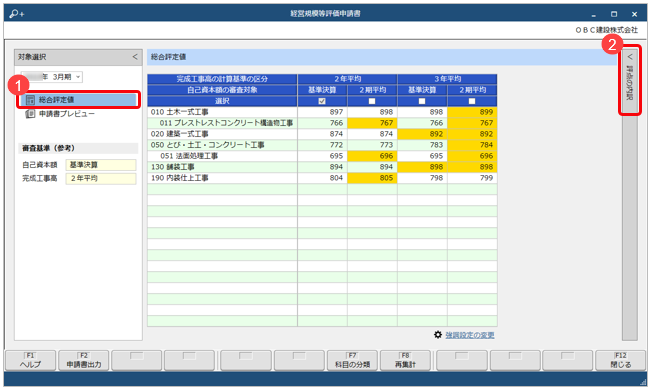
Task: Click the 完成工事高の計算基準の区分 header
Action: (222, 79)
